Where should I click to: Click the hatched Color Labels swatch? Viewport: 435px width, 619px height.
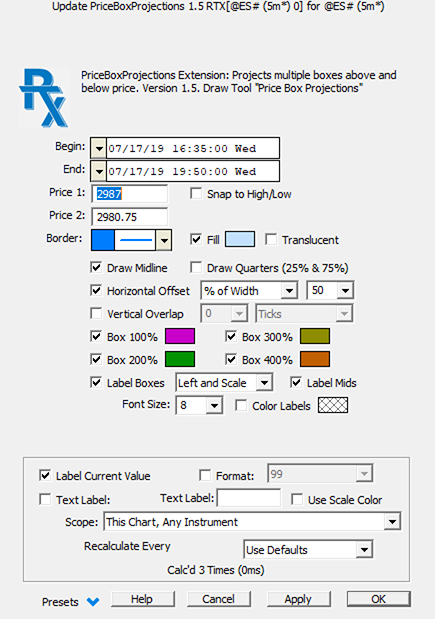click(333, 405)
